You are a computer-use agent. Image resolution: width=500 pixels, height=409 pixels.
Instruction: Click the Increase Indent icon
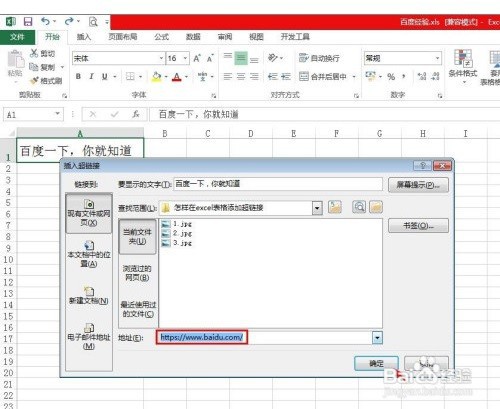point(286,77)
